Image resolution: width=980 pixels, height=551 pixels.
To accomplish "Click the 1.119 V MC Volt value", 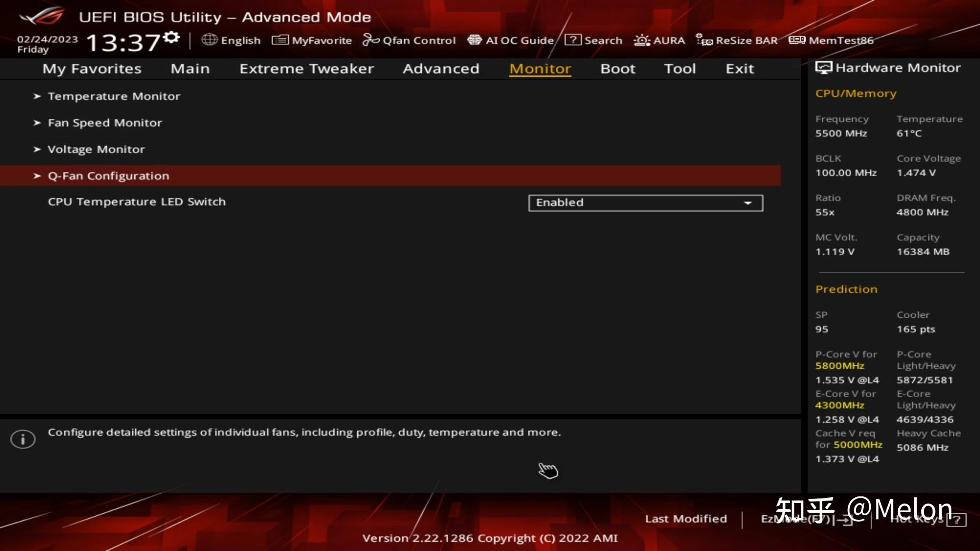I will 835,252.
